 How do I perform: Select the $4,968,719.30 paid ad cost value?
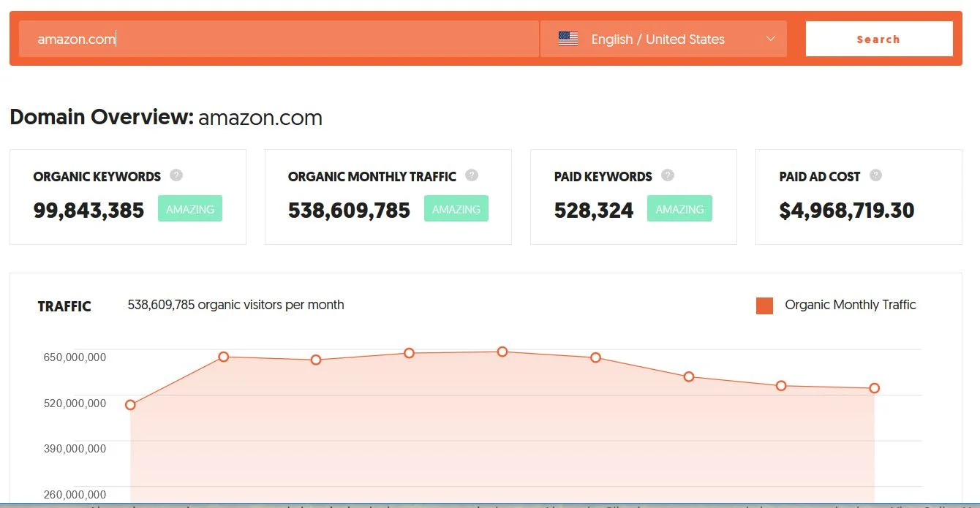tap(847, 211)
